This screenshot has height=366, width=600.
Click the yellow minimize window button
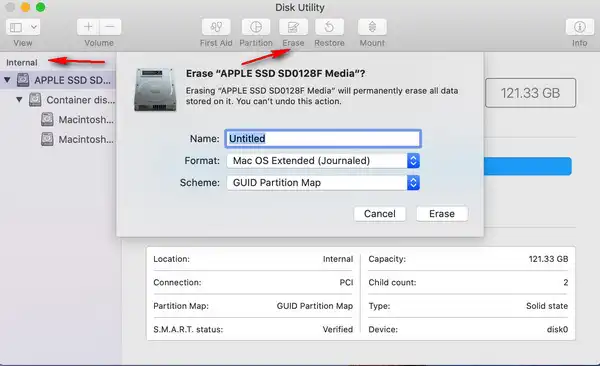pyautogui.click(x=25, y=7)
